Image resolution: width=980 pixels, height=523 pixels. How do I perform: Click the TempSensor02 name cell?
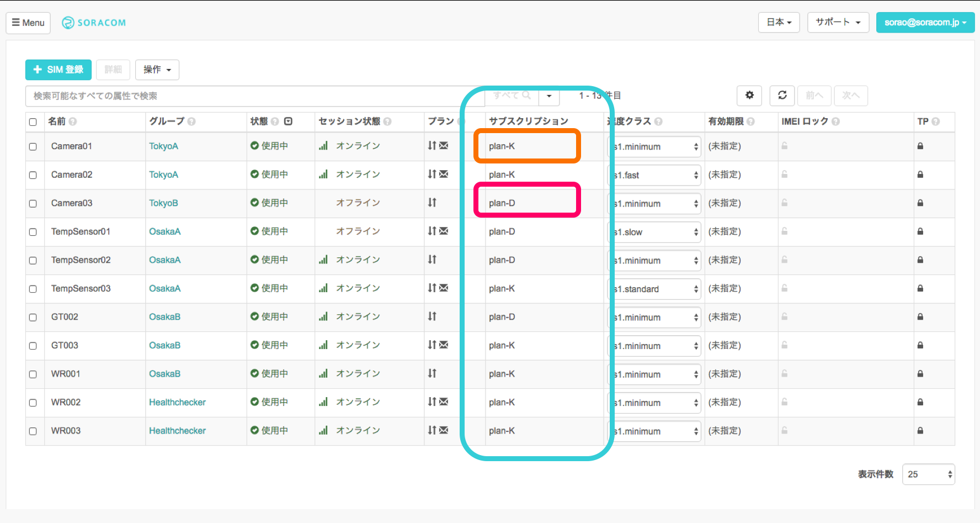click(x=81, y=260)
